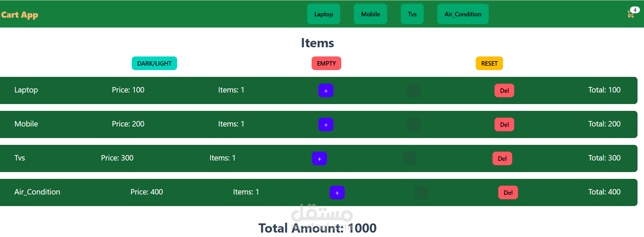Open the Tvs category tab
Image resolution: width=644 pixels, height=237 pixels.
tap(412, 14)
